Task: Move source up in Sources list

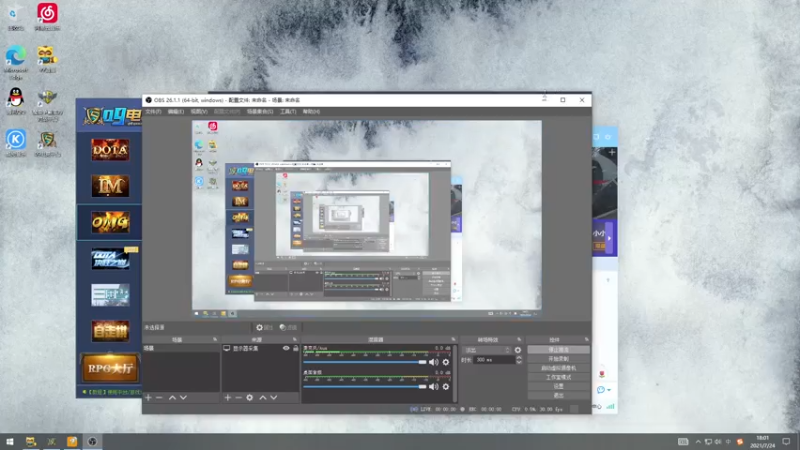Action: (x=263, y=397)
